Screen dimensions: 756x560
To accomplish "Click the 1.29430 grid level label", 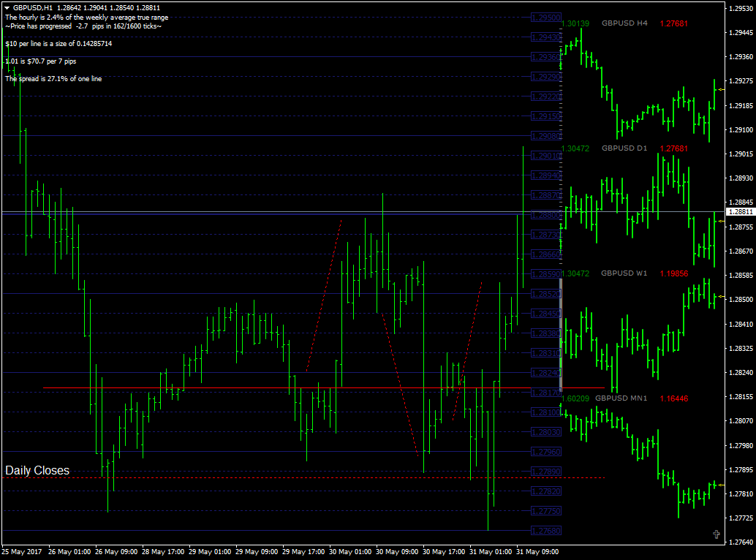I will 545,37.
